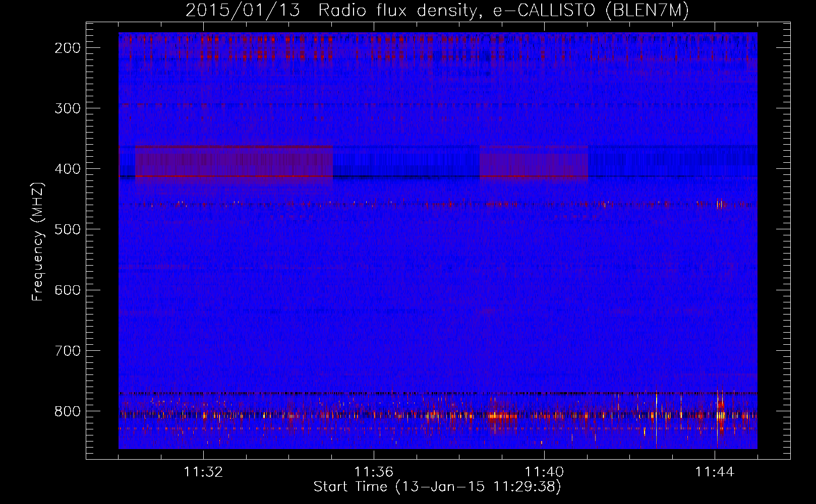Click the 500 frequency tick label
This screenshot has width=816, height=504.
68,229
